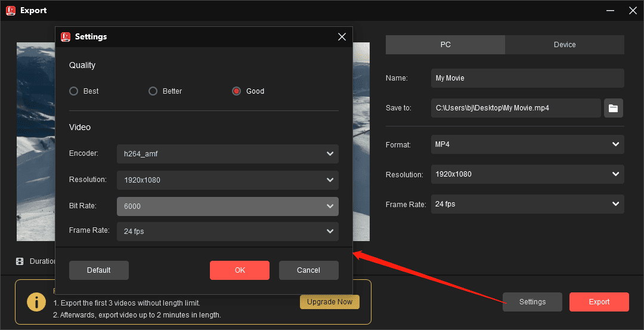Click 'Export the first 3 videos' notice text
Viewport: 644px width, 330px height.
126,303
